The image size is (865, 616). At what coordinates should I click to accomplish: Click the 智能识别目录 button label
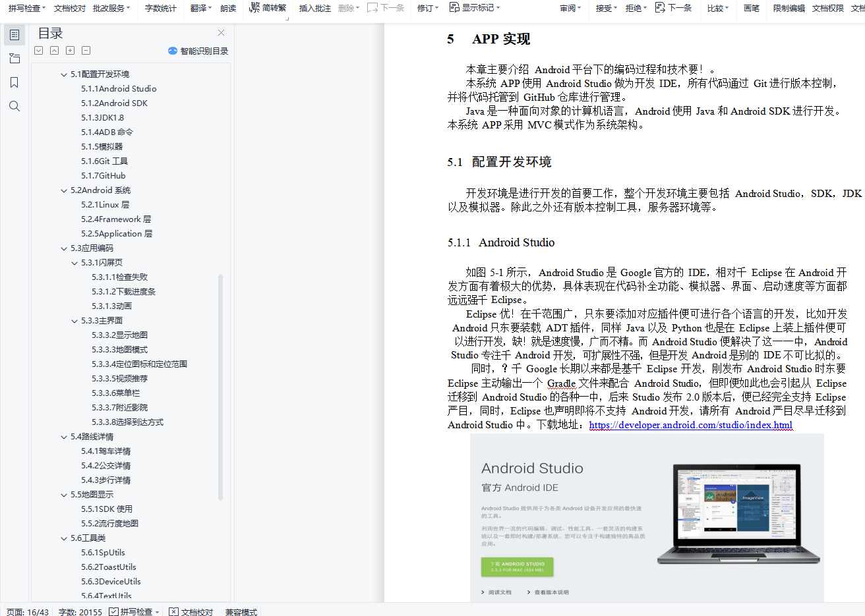pos(204,51)
